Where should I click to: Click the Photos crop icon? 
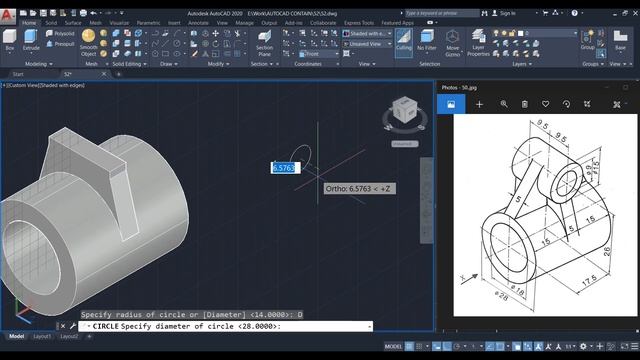click(x=587, y=104)
